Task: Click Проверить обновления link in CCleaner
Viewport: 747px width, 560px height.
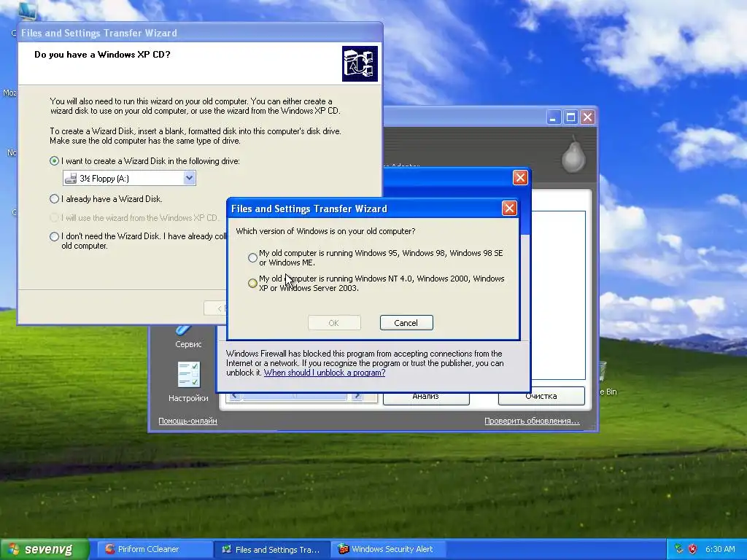Action: [532, 421]
